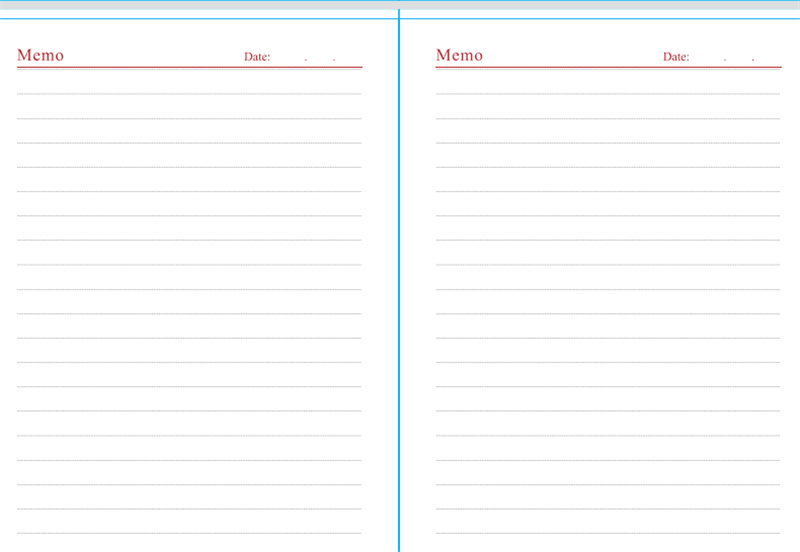Click the Date label on the right page
The height and width of the screenshot is (552, 800).
[676, 57]
